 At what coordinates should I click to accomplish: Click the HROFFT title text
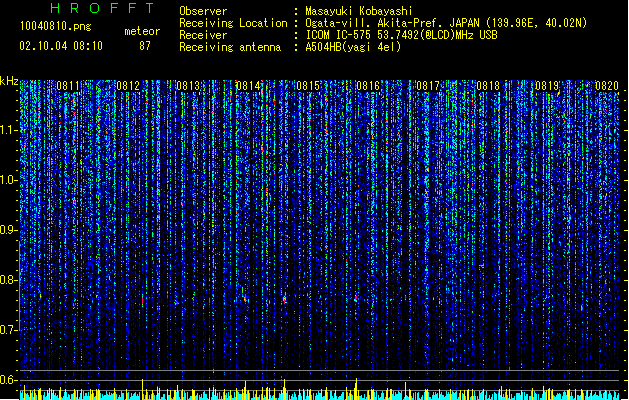[x=102, y=8]
